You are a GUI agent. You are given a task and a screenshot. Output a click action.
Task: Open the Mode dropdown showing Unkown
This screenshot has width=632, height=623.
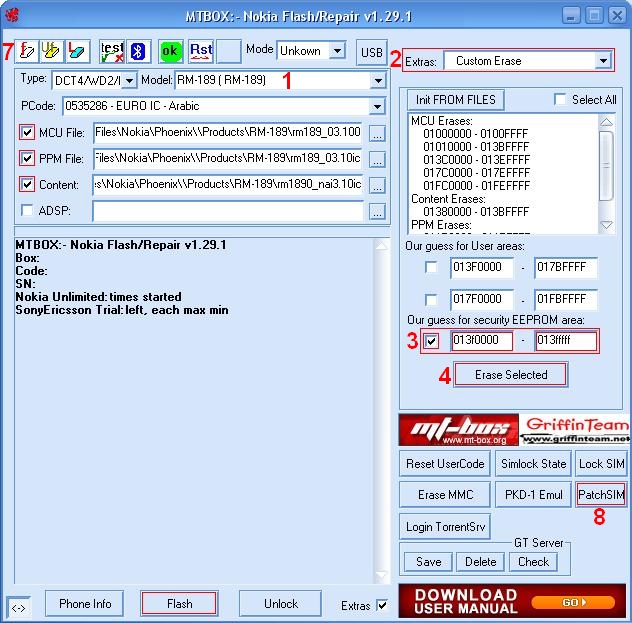337,51
